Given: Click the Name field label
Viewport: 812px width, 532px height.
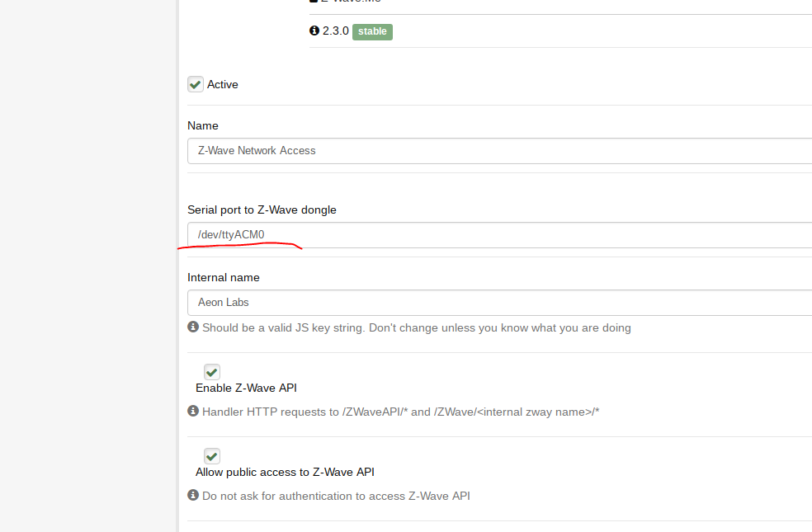Looking at the screenshot, I should (203, 125).
